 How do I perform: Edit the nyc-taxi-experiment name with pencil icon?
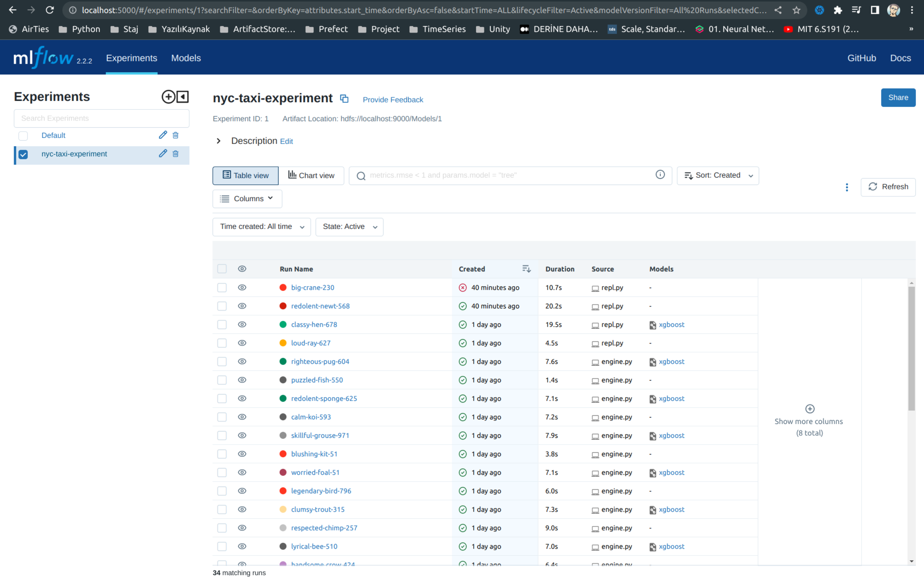pyautogui.click(x=163, y=153)
